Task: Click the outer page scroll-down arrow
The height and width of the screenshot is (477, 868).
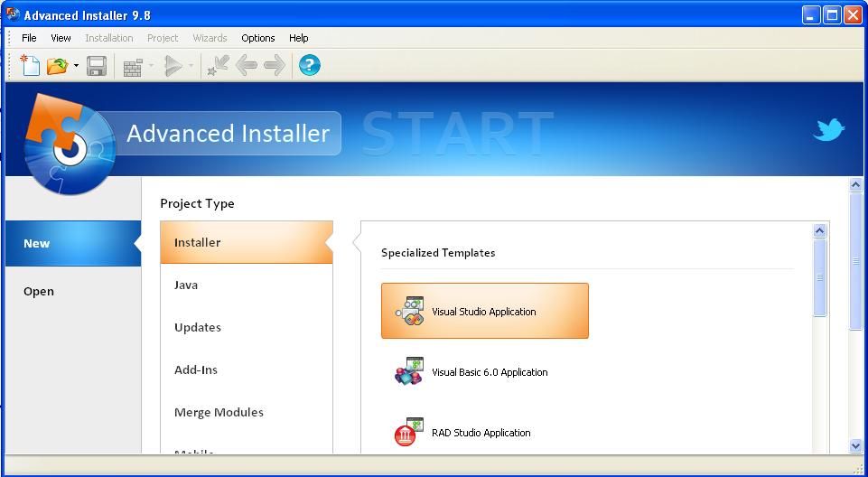Action: click(x=856, y=445)
